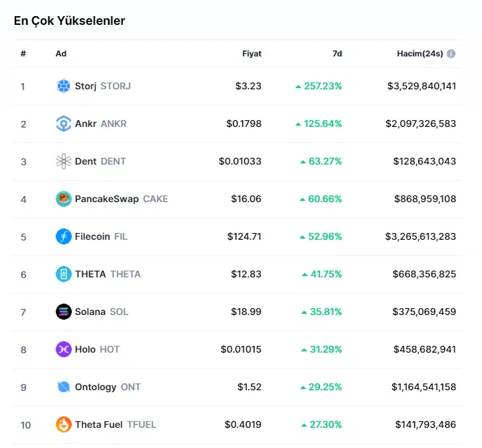Image resolution: width=482 pixels, height=448 pixels.
Task: Open the Filecoin FIL coin link
Action: coord(101,236)
